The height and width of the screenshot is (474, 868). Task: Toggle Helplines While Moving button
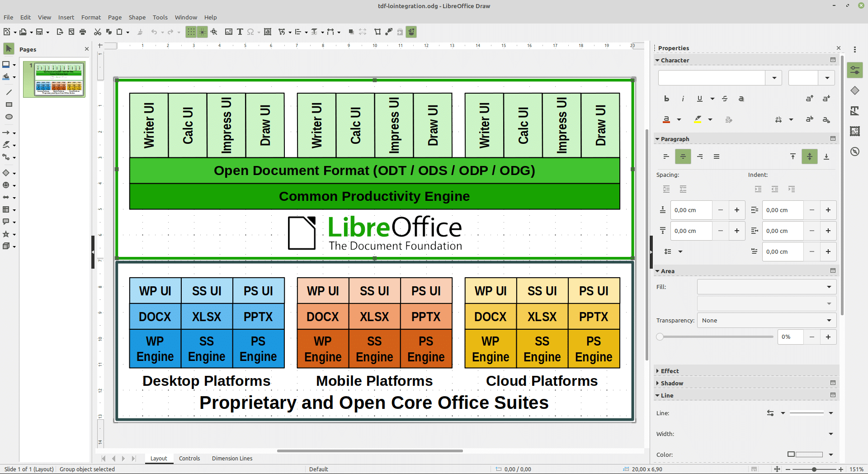pos(202,32)
